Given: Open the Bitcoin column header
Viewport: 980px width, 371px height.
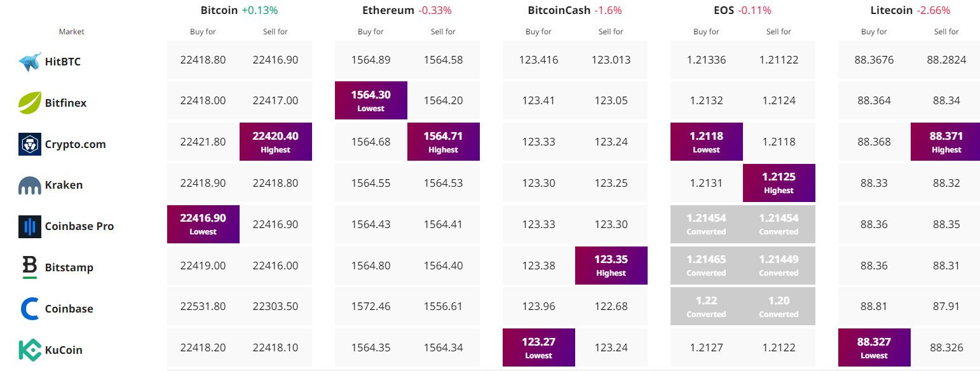Looking at the screenshot, I should coord(219,10).
